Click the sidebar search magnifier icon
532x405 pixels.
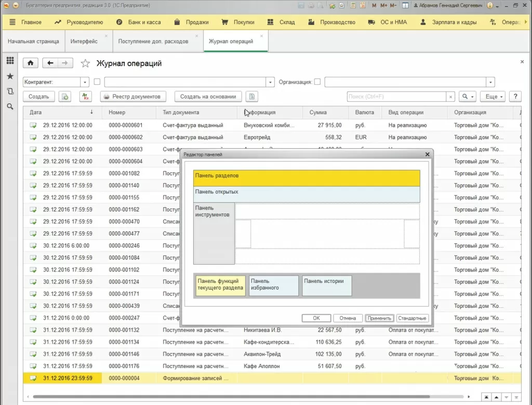point(10,107)
